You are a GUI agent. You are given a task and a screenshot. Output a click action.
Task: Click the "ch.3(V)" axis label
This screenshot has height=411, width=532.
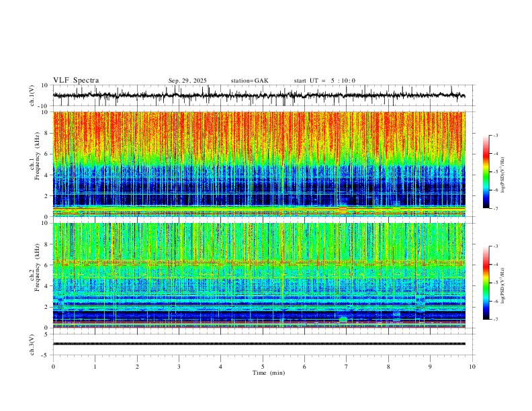pyautogui.click(x=32, y=345)
